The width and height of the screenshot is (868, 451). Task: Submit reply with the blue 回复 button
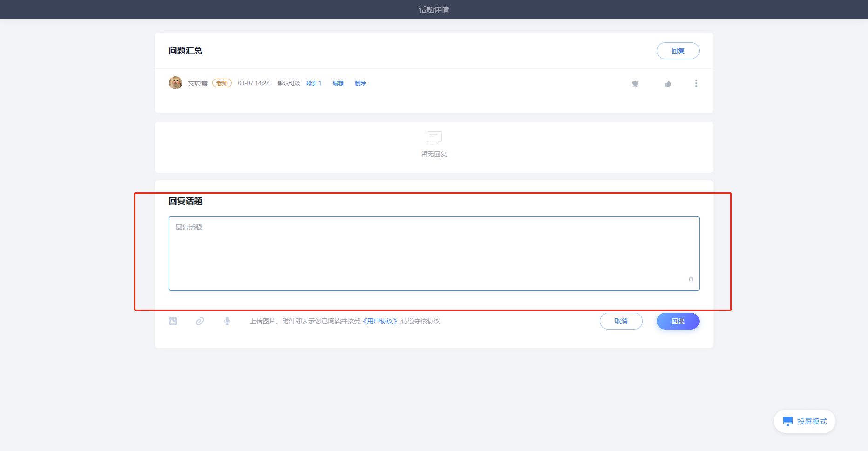[678, 321]
